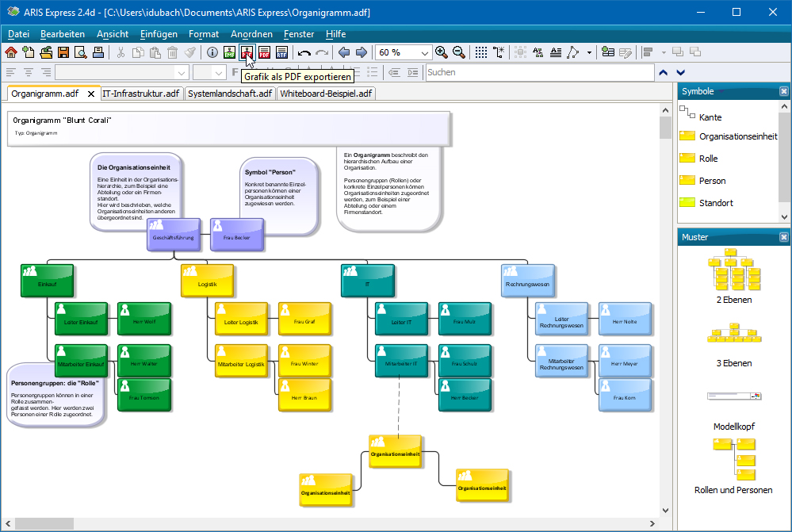The width and height of the screenshot is (792, 532).
Task: Click the format painter brush icon
Action: pos(189,52)
